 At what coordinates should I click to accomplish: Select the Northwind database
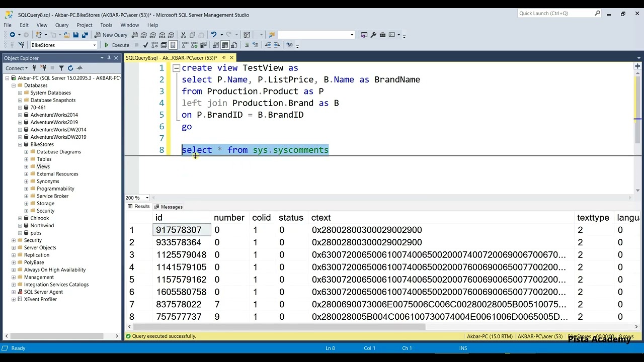click(42, 225)
